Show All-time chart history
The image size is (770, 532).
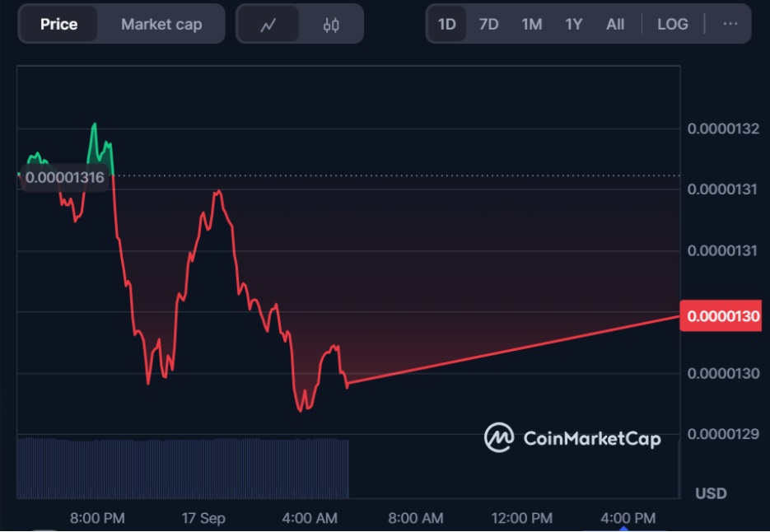[614, 24]
